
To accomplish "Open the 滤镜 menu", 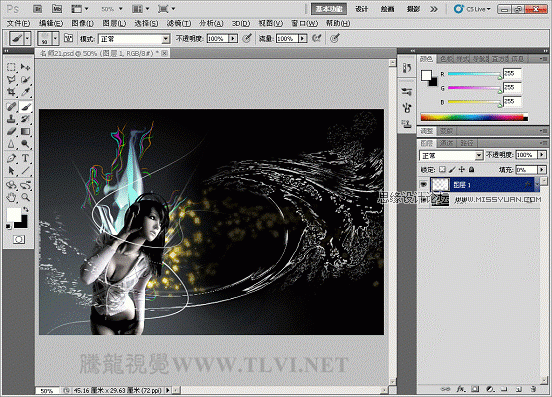I will pyautogui.click(x=178, y=23).
